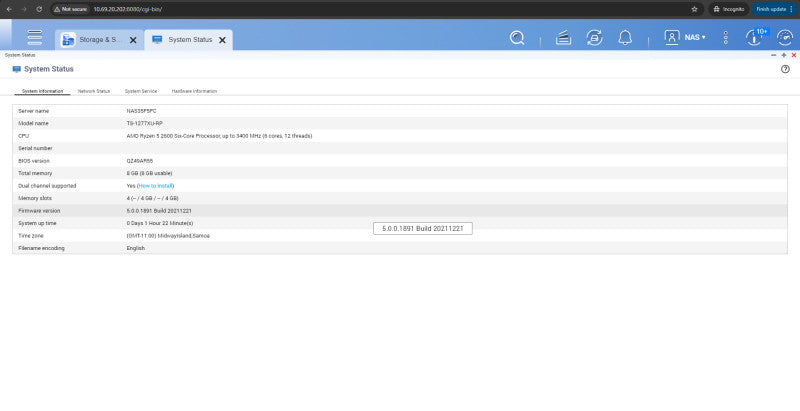Viewport: 800px width, 411px height.
Task: Open the System Service tab
Action: click(x=141, y=91)
